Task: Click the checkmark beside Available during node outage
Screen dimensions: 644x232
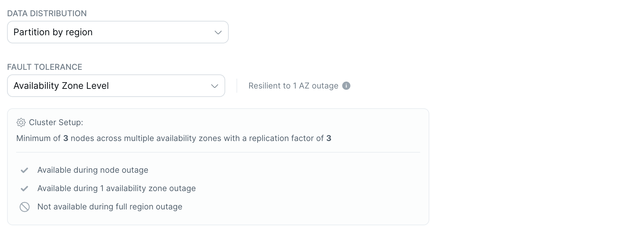Action: point(24,170)
